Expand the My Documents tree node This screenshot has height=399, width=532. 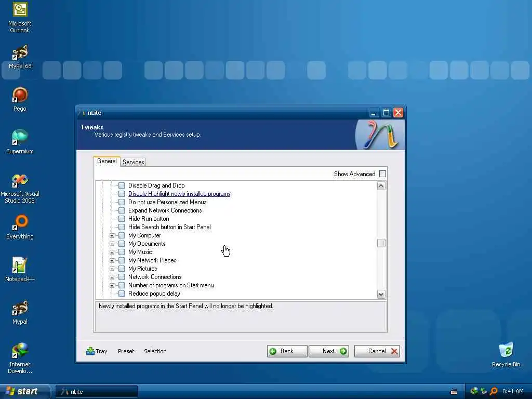click(112, 244)
